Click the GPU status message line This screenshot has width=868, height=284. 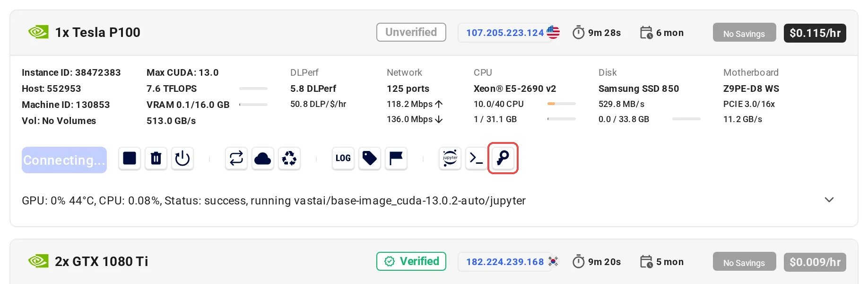274,201
